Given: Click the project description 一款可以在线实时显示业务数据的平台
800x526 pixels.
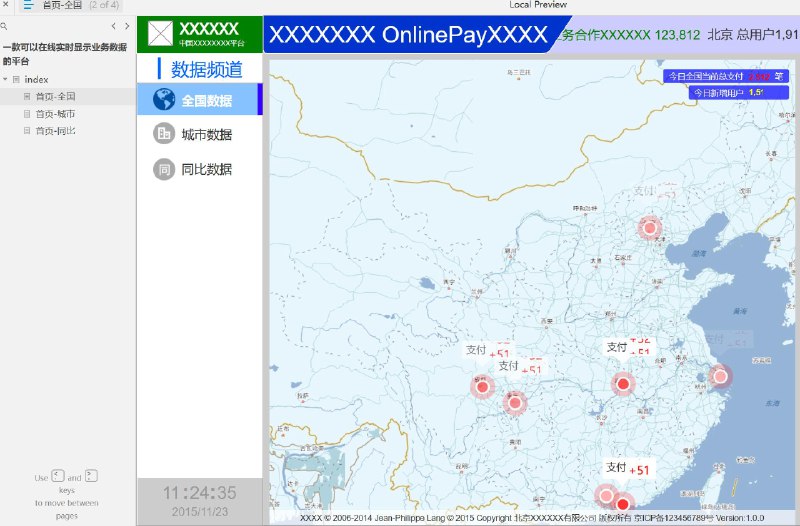Looking at the screenshot, I should pos(65,54).
